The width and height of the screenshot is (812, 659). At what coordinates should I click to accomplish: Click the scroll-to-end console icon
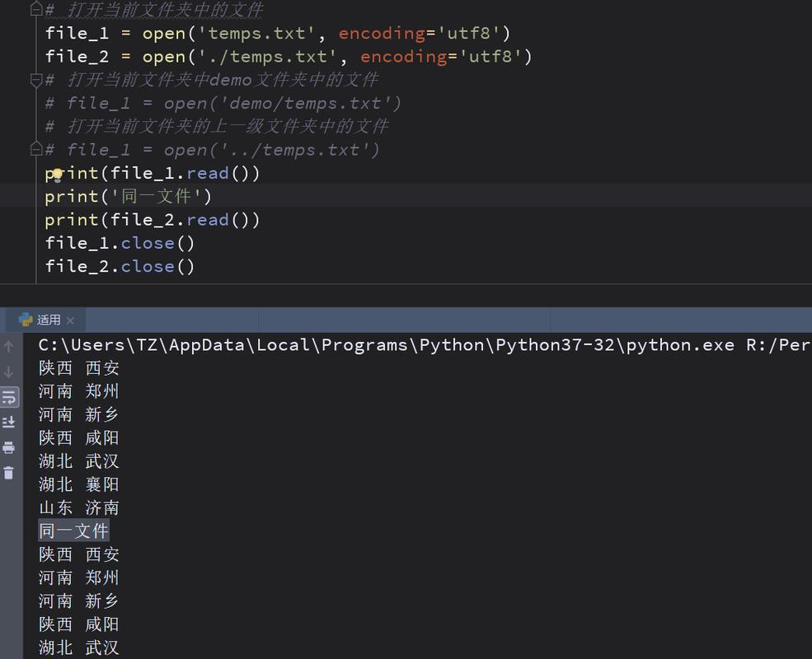point(9,422)
